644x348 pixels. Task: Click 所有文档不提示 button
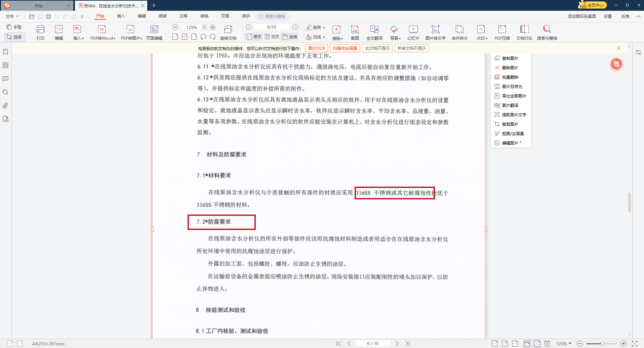(x=412, y=48)
